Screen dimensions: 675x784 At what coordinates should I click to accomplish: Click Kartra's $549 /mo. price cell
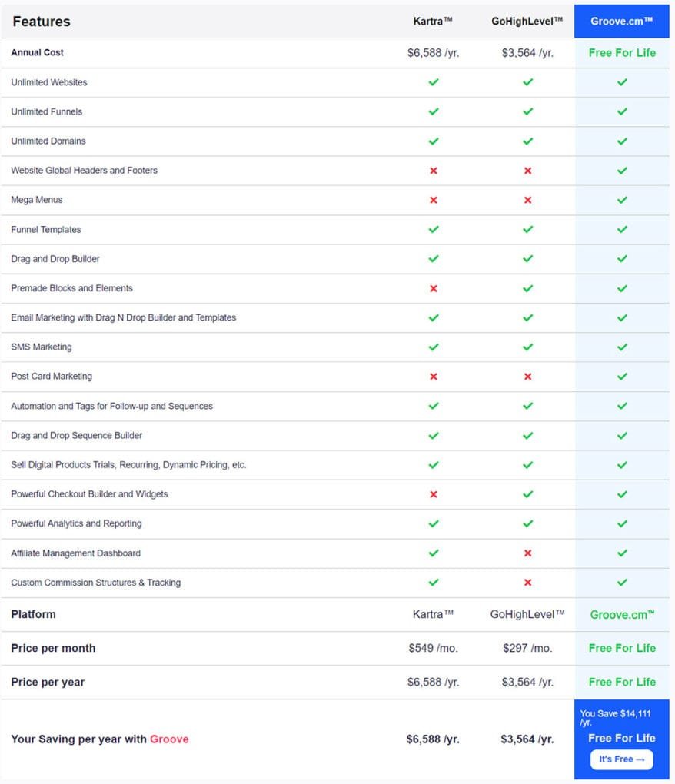[x=434, y=648]
